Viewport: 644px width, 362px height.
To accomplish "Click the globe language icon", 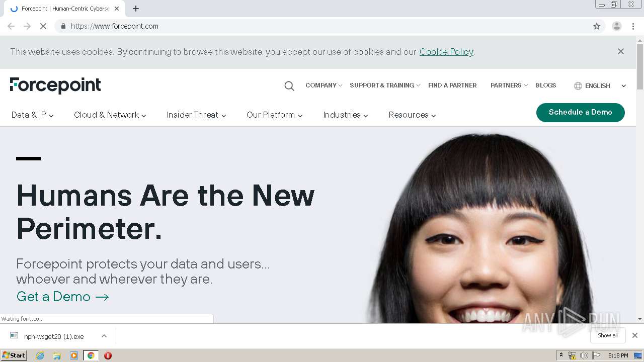I will (578, 86).
